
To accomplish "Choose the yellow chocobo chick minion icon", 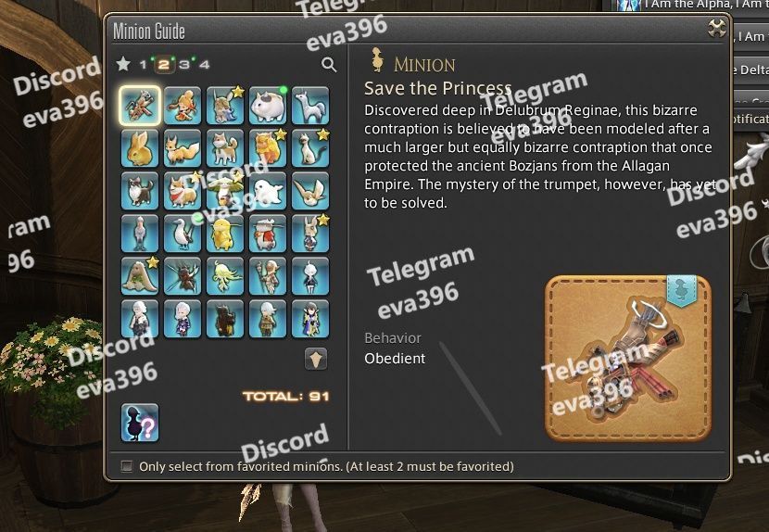I will tap(225, 234).
